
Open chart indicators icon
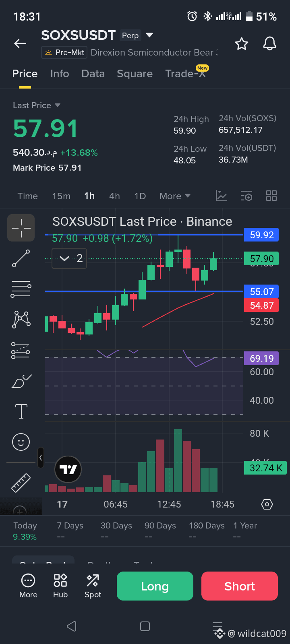coord(222,196)
